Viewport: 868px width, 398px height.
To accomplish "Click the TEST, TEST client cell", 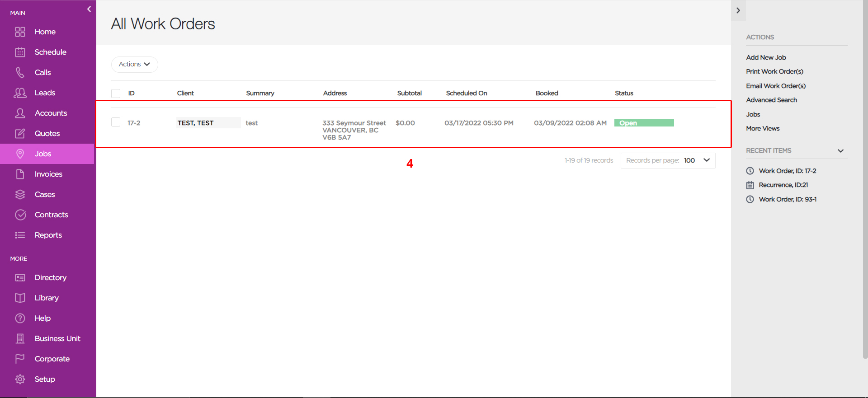I will (208, 123).
